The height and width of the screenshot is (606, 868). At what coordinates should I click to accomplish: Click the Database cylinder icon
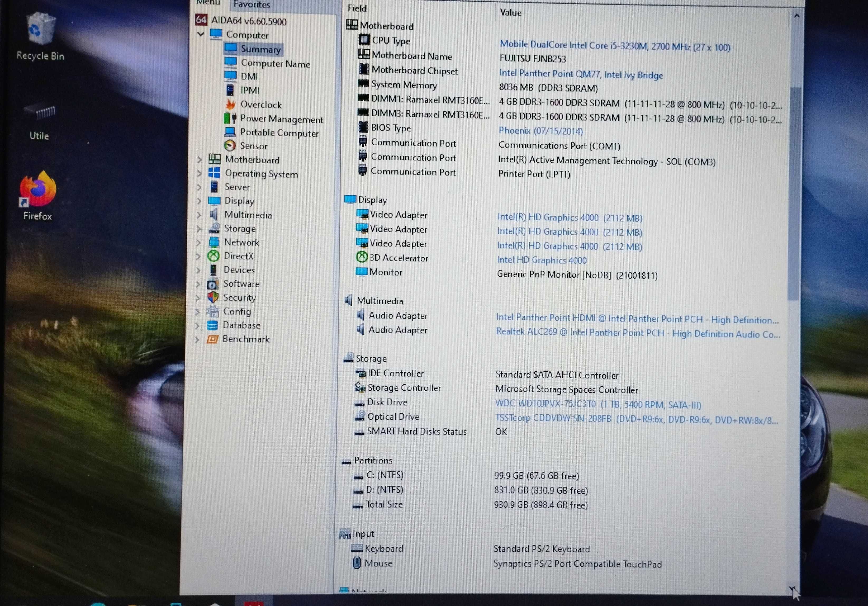[x=212, y=325]
